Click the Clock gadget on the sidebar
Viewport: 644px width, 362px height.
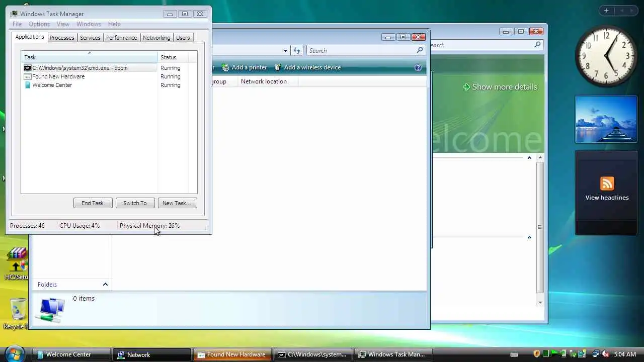tap(606, 56)
